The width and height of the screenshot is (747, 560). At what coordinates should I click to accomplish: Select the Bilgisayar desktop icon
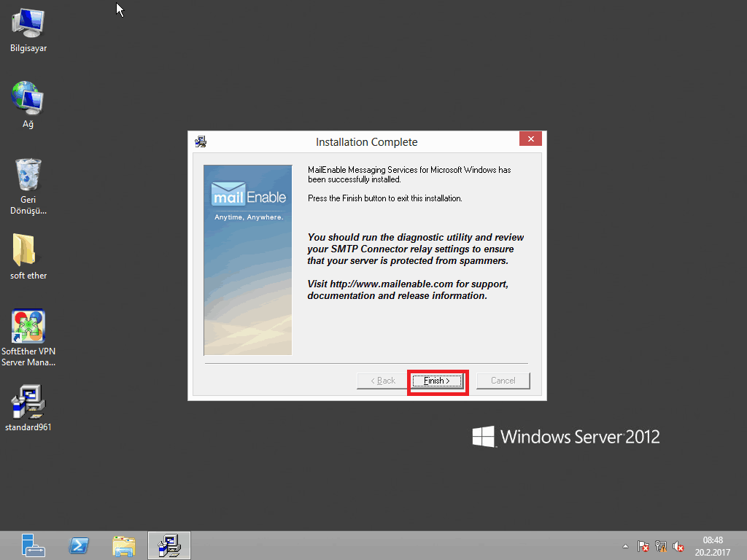(28, 31)
